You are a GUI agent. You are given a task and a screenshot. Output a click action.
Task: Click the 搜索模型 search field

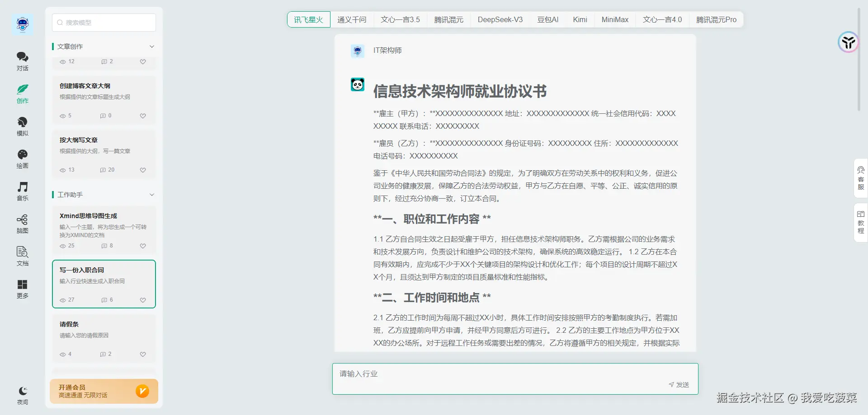click(104, 23)
